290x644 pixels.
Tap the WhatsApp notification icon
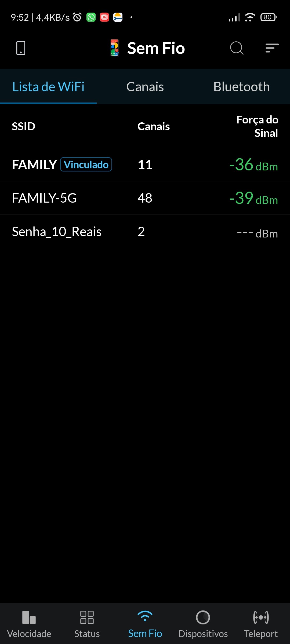[91, 17]
